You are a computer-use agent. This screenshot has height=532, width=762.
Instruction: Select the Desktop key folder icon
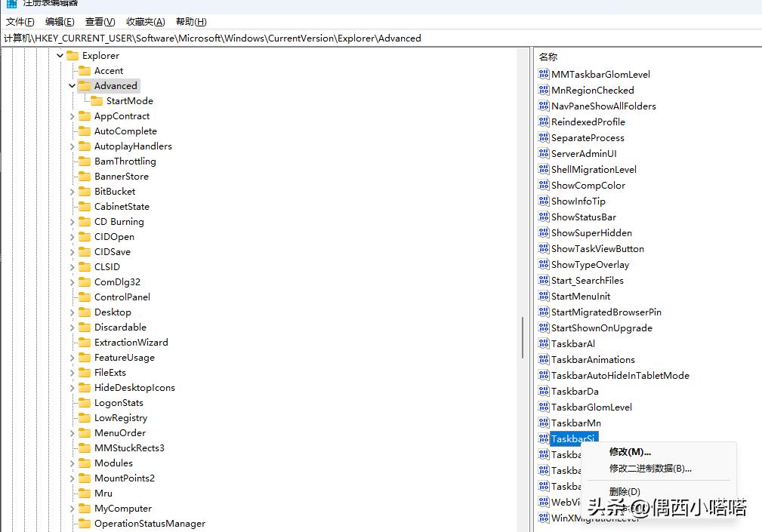85,312
